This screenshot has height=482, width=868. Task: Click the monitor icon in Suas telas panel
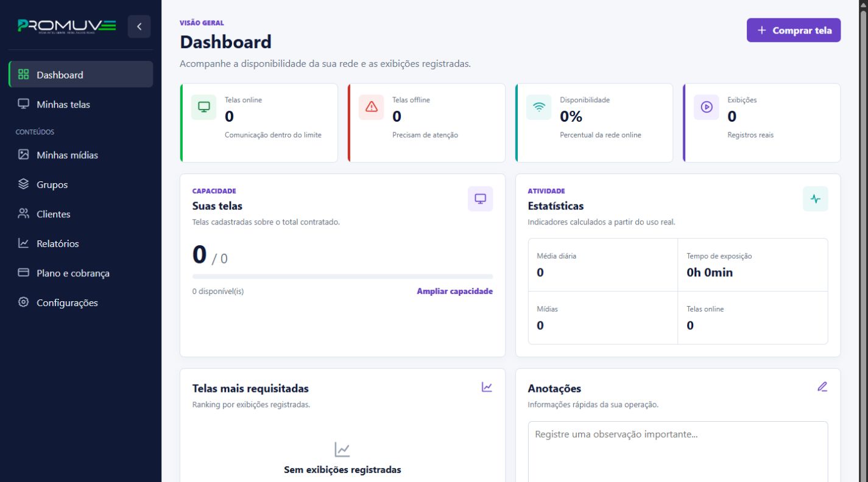coord(480,199)
